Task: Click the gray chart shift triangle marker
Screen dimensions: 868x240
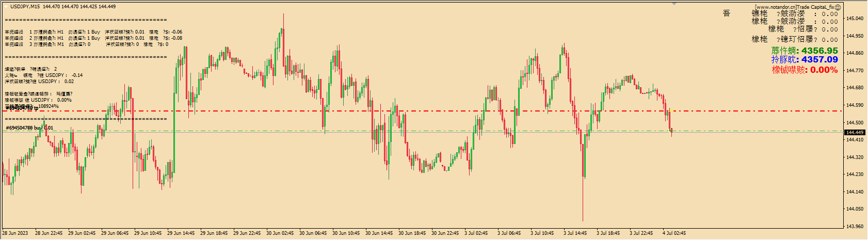Action: tap(674, 4)
